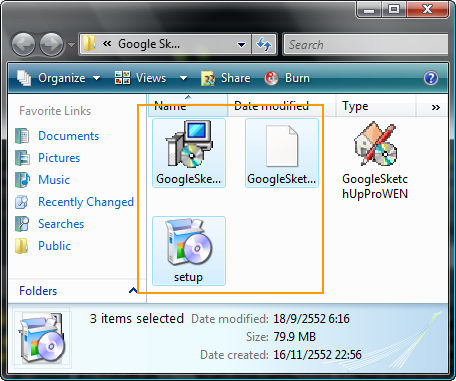Viewport: 456px width, 381px height.
Task: Open the Public favorite link
Action: (x=55, y=246)
